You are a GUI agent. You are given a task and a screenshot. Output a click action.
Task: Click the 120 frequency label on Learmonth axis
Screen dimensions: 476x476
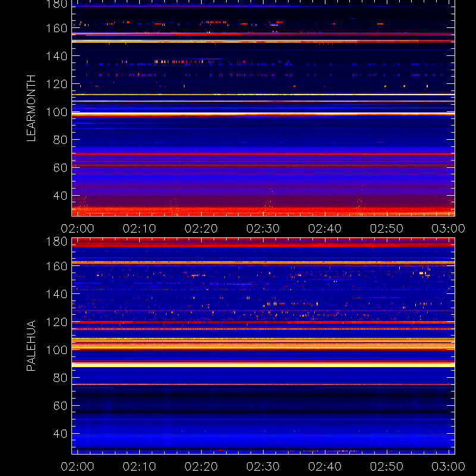click(57, 84)
